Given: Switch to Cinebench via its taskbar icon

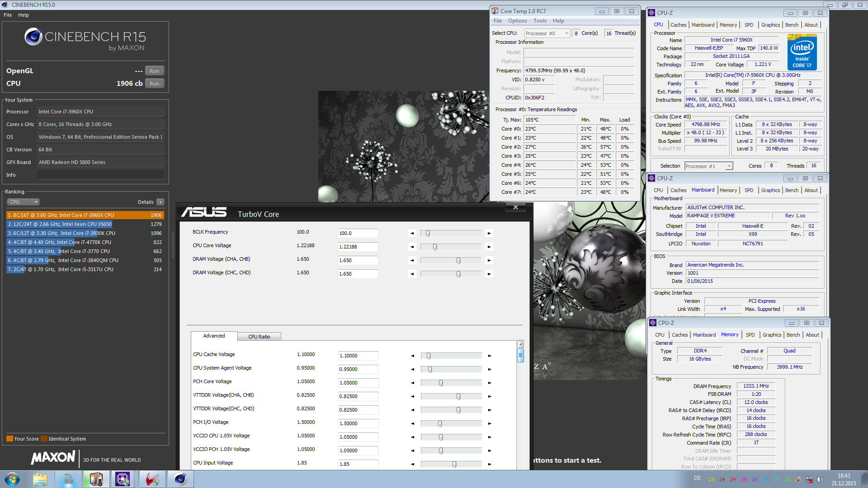Looking at the screenshot, I should click(x=180, y=479).
